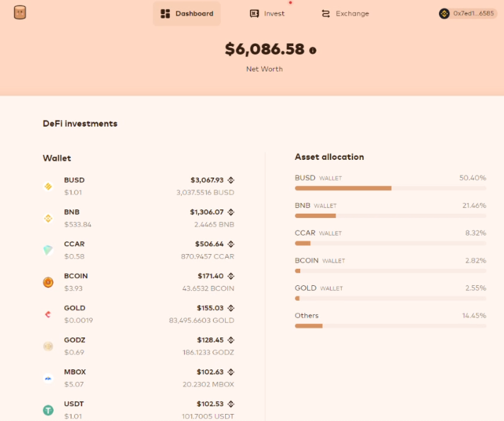Click the DeFi investments heading
The height and width of the screenshot is (421, 504).
point(80,124)
